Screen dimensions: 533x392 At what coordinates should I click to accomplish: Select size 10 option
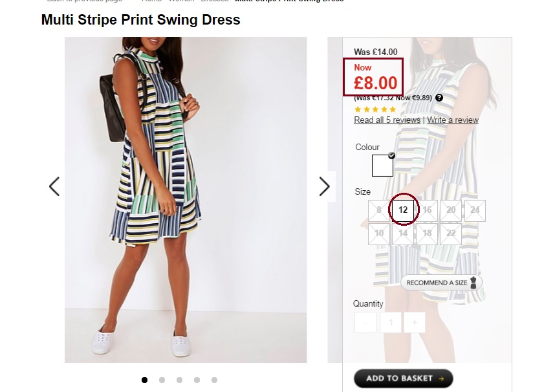(x=379, y=234)
